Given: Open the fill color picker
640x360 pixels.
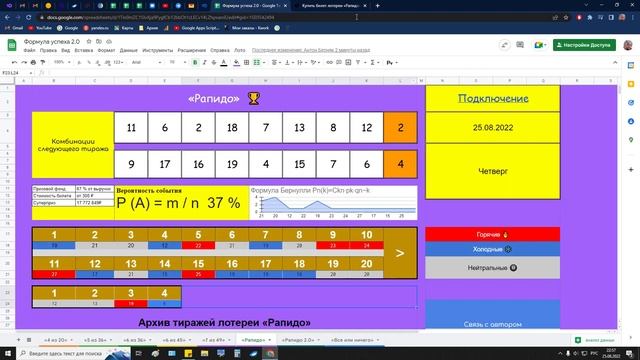Looking at the screenshot, I should pos(236,62).
